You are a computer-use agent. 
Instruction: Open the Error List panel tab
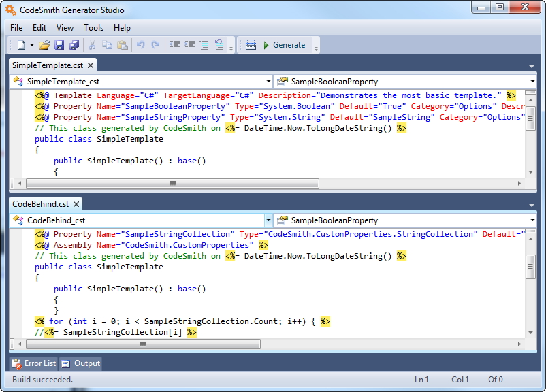[x=34, y=363]
